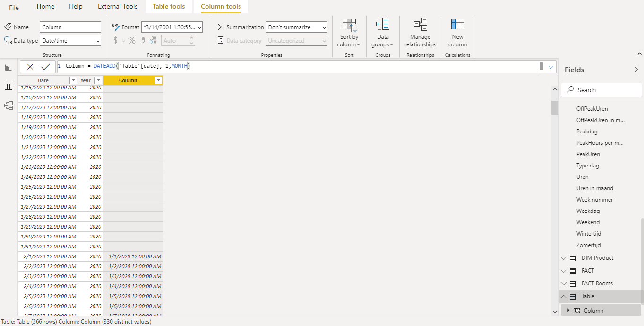This screenshot has height=326, width=644.
Task: Commit the formula with the checkmark icon
Action: 45,67
